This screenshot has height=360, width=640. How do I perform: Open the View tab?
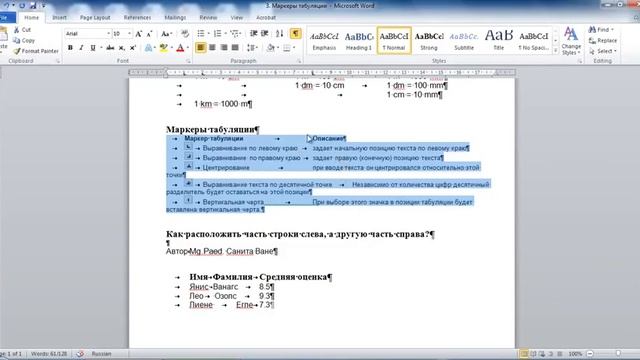(x=237, y=18)
